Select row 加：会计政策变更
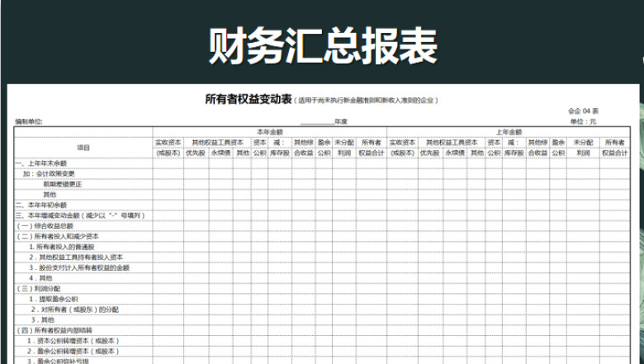 tap(49, 173)
